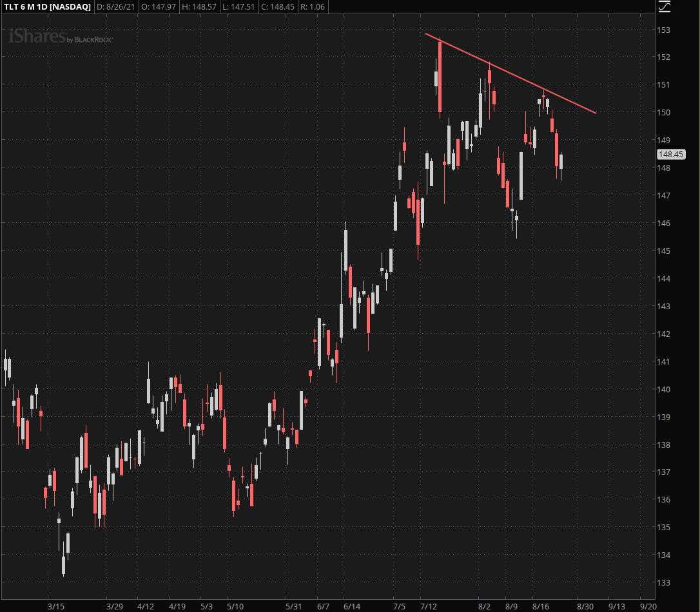Image resolution: width=700 pixels, height=612 pixels.
Task: Click the 138 price axis label
Action: pyautogui.click(x=664, y=445)
